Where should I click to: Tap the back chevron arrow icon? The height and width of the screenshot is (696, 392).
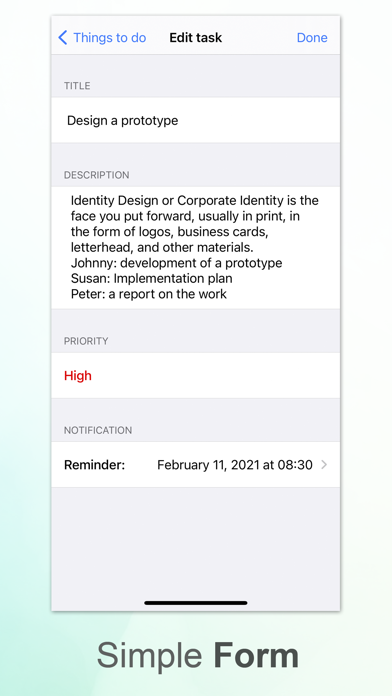[x=63, y=38]
